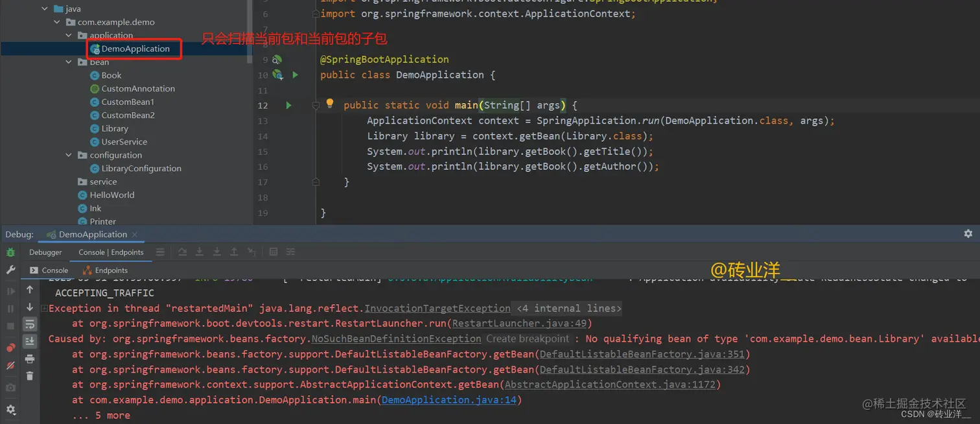980x424 pixels.
Task: Click the lightbulb intention icon on line 12
Action: point(329,104)
